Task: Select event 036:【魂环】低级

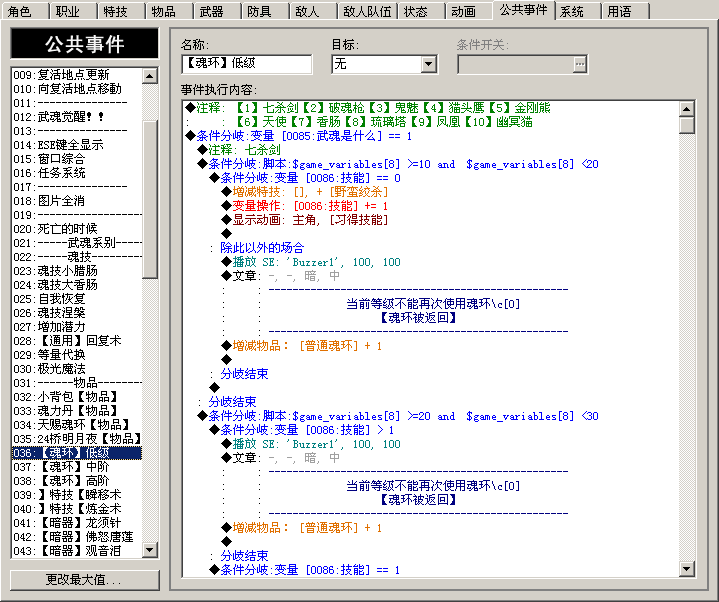Action: (x=77, y=453)
